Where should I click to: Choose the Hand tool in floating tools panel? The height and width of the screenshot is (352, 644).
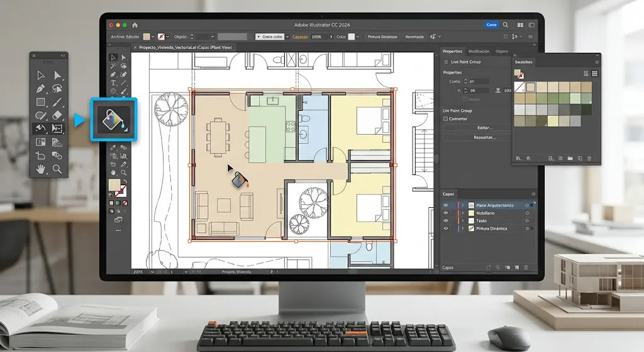pyautogui.click(x=40, y=169)
